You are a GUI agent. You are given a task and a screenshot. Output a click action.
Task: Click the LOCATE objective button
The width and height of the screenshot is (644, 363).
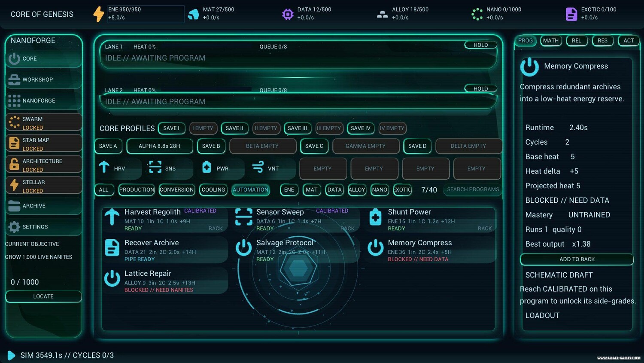[43, 296]
